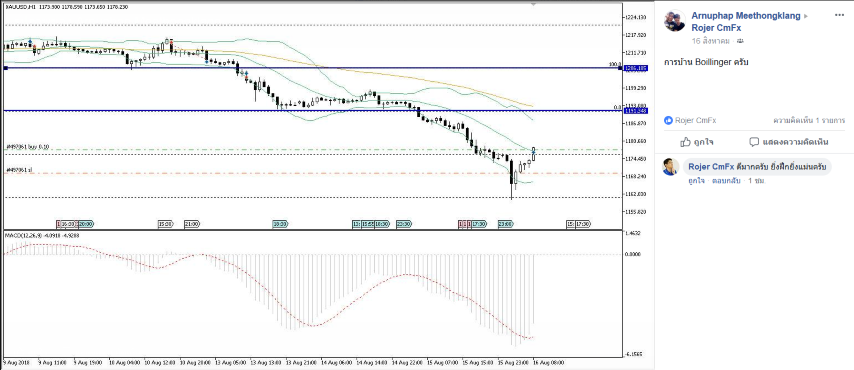Open commenter Rojer CmFx name link
Image resolution: width=854 pixels, height=370 pixels.
tap(711, 166)
